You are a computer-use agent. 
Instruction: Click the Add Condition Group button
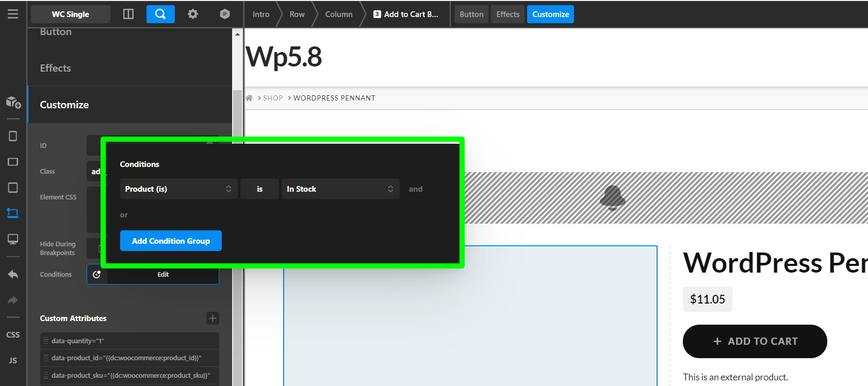click(x=171, y=241)
